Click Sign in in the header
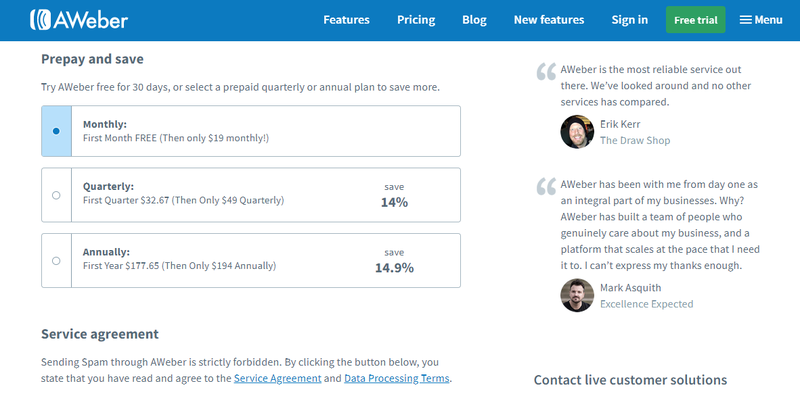800x394 pixels. pyautogui.click(x=630, y=20)
